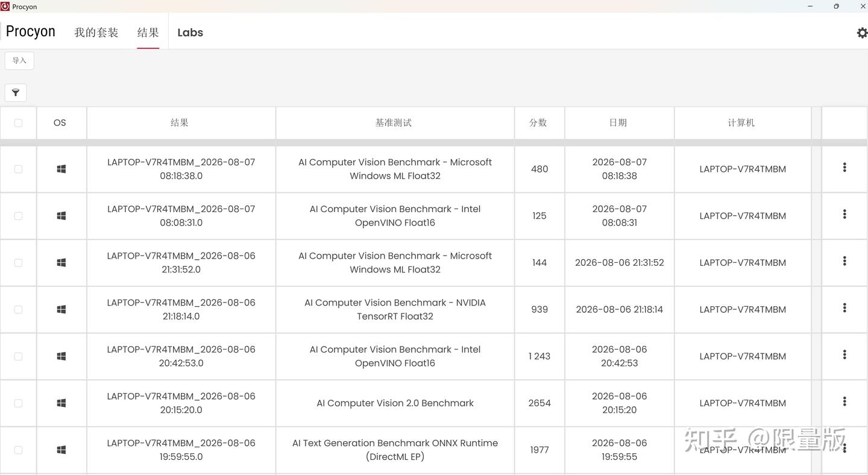Open the settings gear in Procyon

point(862,33)
